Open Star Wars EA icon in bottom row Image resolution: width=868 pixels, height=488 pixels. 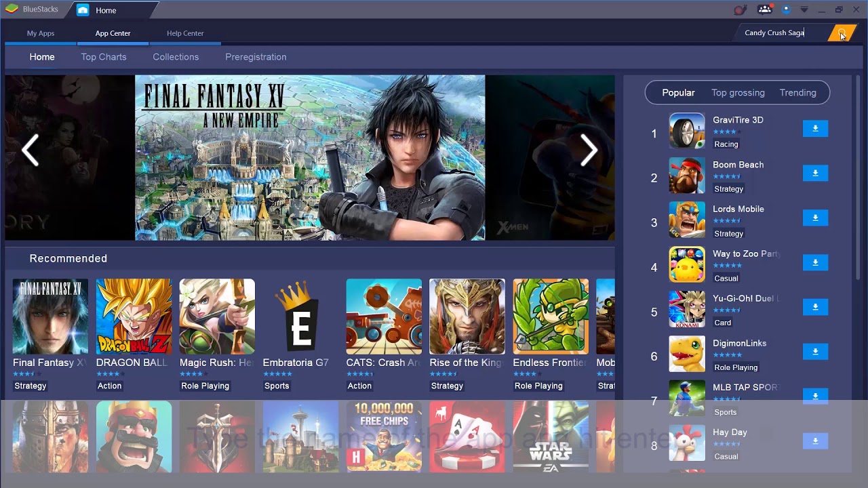point(551,436)
